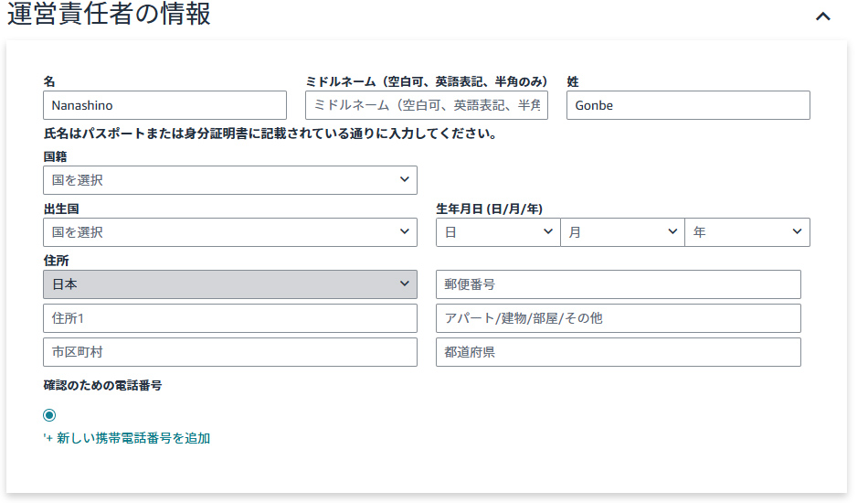Click the 市区町村 city field

230,352
